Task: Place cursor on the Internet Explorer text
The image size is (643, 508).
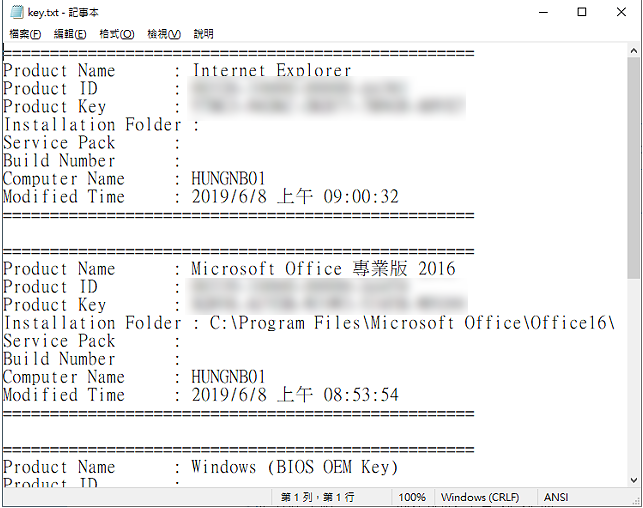Action: pyautogui.click(x=271, y=71)
